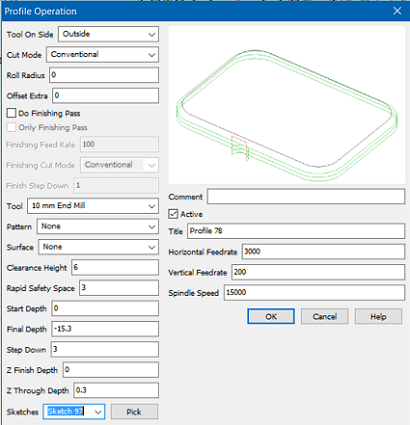Click the Clearance Height field
The width and height of the screenshot is (410, 425).
click(115, 268)
